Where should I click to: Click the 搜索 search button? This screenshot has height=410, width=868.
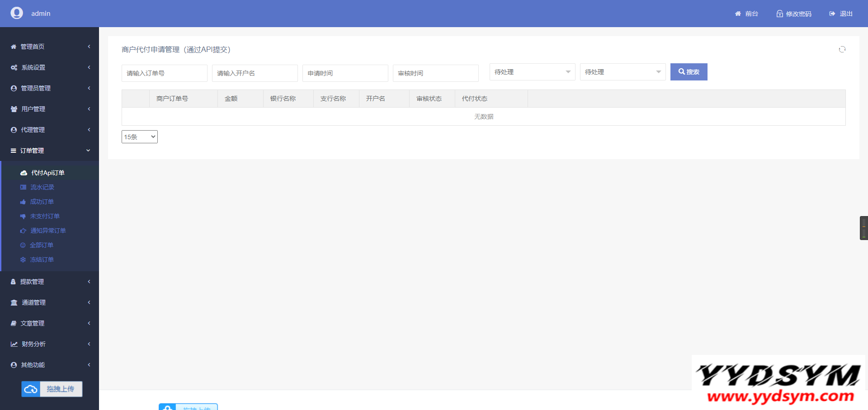click(x=689, y=72)
